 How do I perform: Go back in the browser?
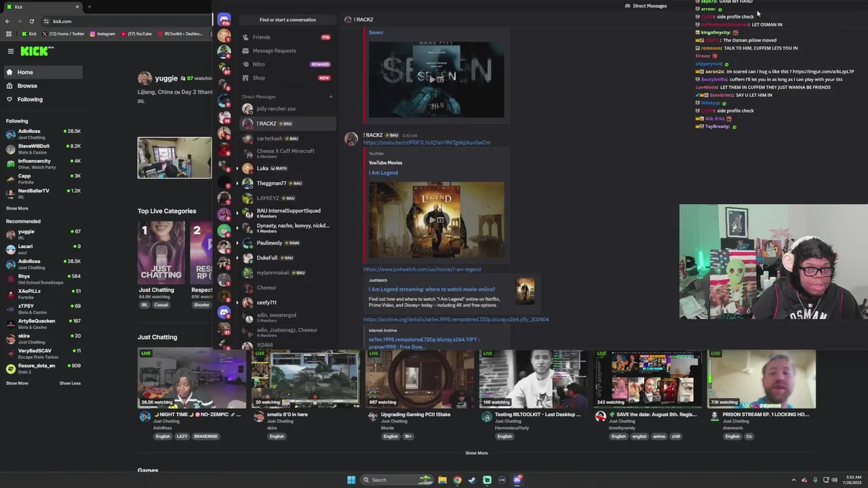[7, 21]
